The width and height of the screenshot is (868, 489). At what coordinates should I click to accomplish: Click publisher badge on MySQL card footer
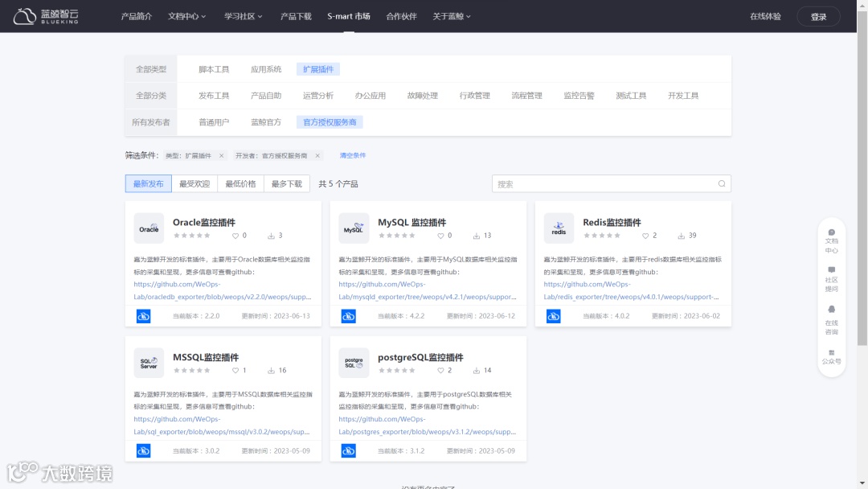click(348, 316)
